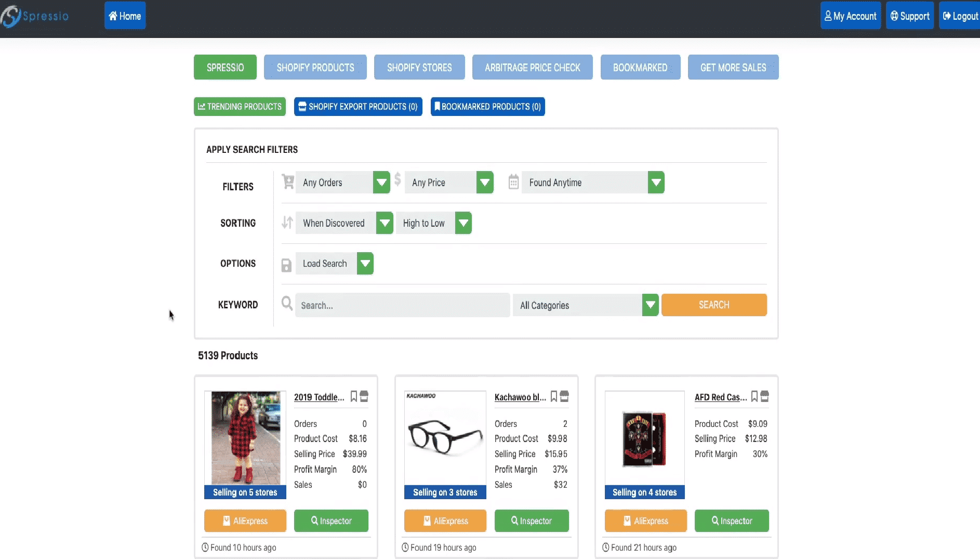Open the Support page
The width and height of the screenshot is (980, 559).
point(910,16)
